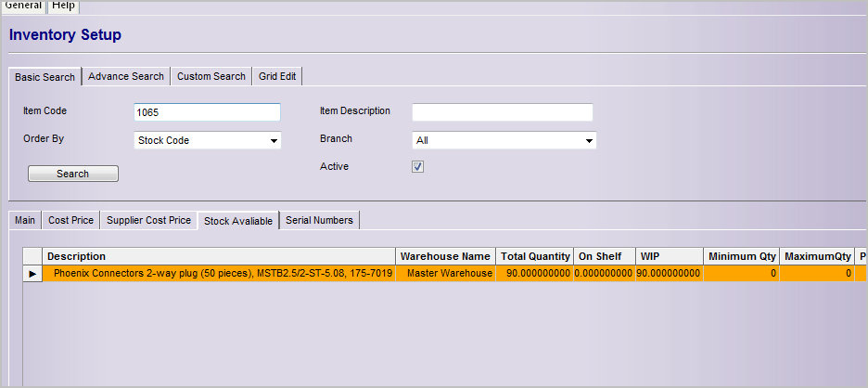Image resolution: width=868 pixels, height=388 pixels.
Task: Sort by the Warehouse Name column header
Action: point(445,256)
